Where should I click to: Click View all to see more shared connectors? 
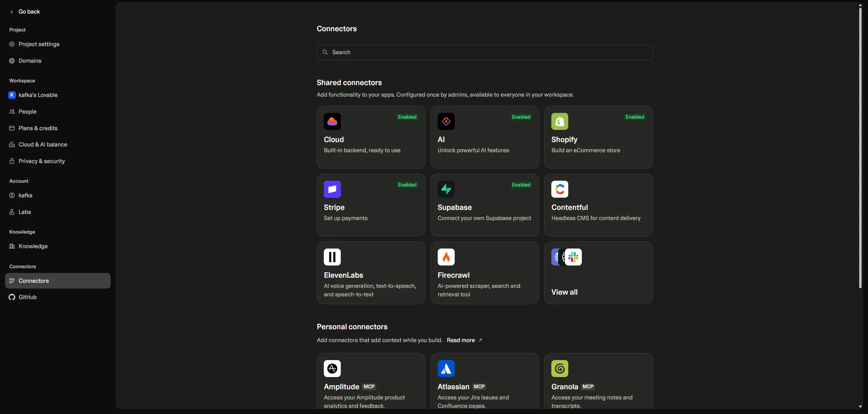564,292
